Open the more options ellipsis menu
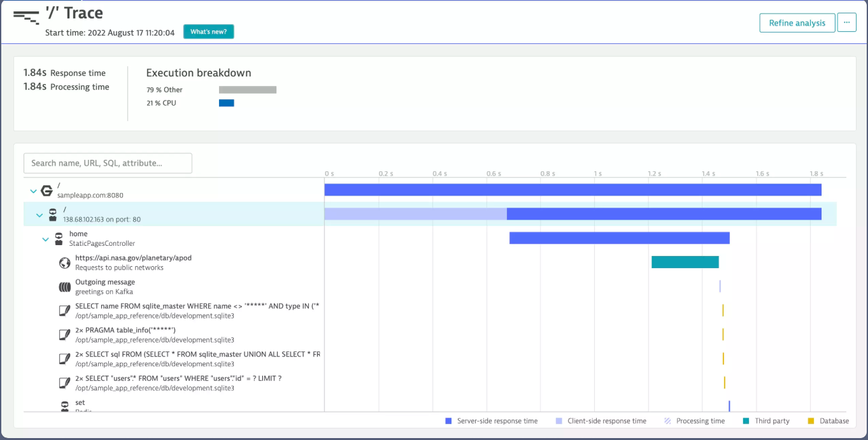This screenshot has height=440, width=868. pyautogui.click(x=846, y=22)
